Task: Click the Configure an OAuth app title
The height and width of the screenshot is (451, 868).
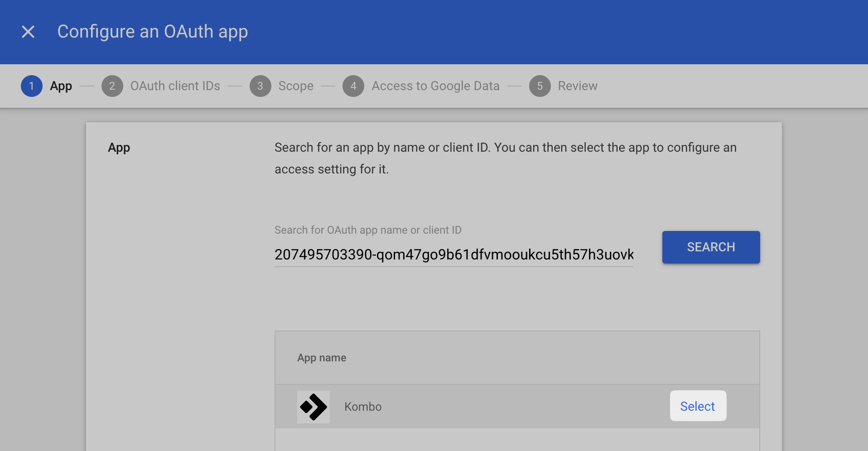Action: coord(153,32)
